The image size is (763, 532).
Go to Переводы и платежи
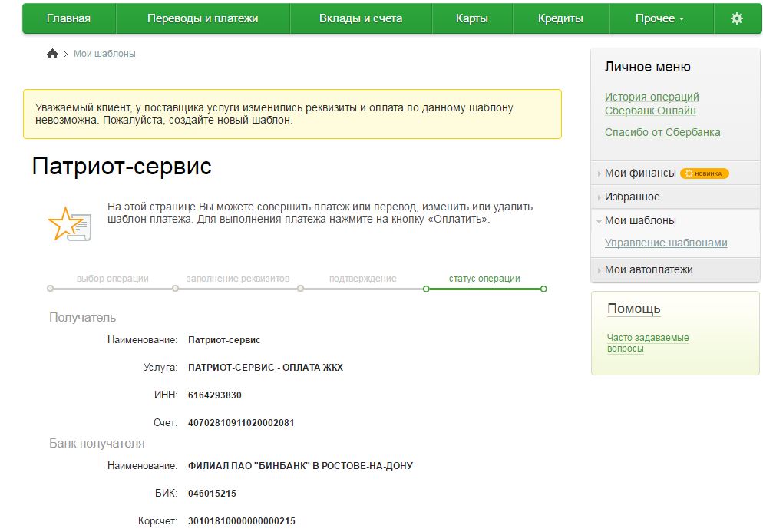[203, 18]
